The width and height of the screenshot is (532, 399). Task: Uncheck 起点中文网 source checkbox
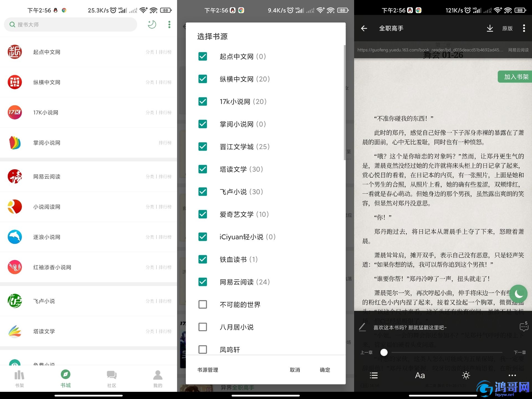click(x=203, y=56)
